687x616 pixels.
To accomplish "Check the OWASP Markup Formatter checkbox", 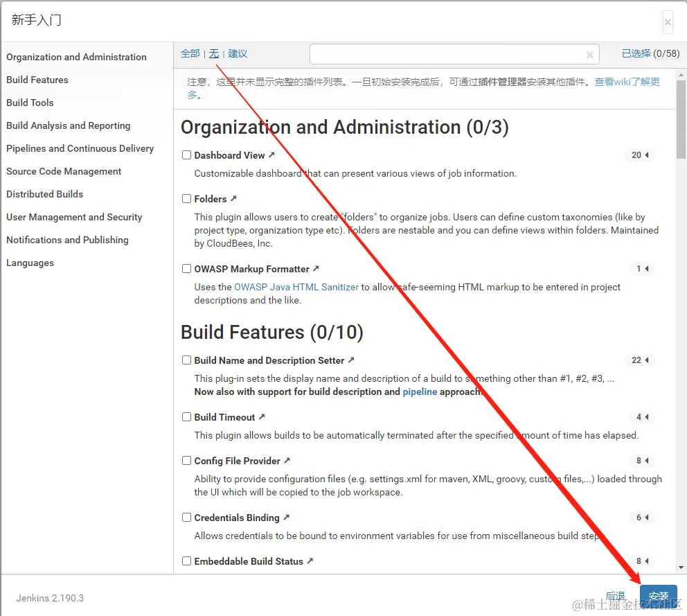I will tap(187, 268).
